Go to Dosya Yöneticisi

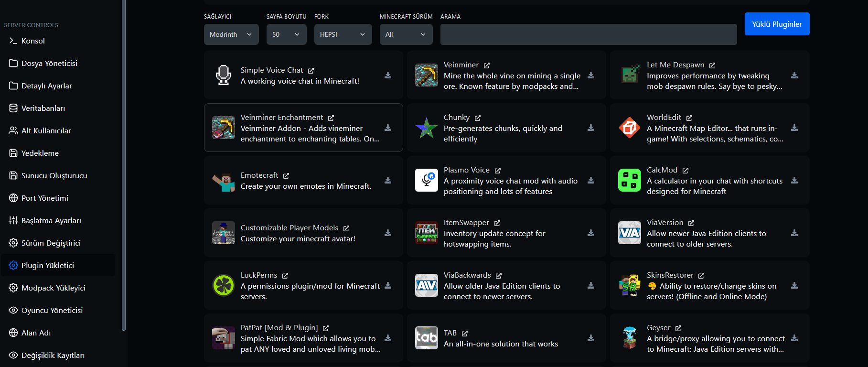coord(58,64)
